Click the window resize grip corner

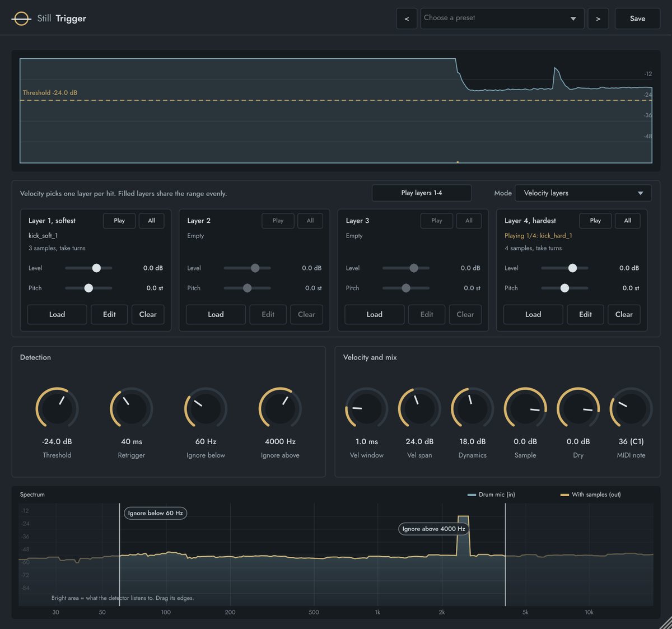[665, 623]
